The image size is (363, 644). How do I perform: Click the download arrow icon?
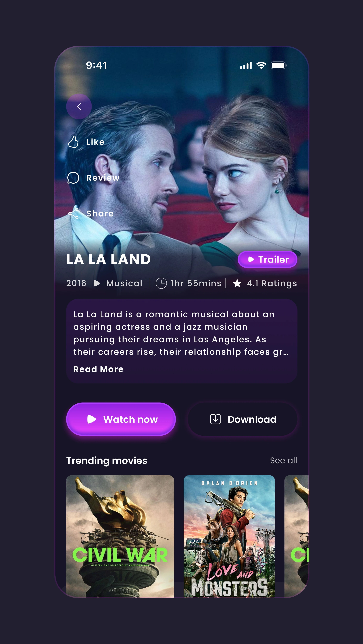[x=215, y=419]
